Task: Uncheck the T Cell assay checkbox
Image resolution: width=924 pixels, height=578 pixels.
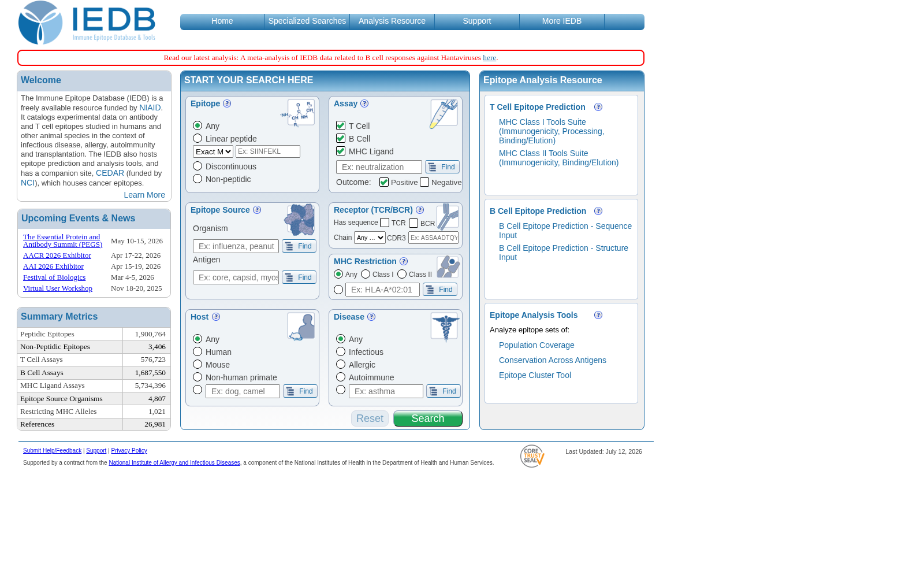Action: click(341, 125)
